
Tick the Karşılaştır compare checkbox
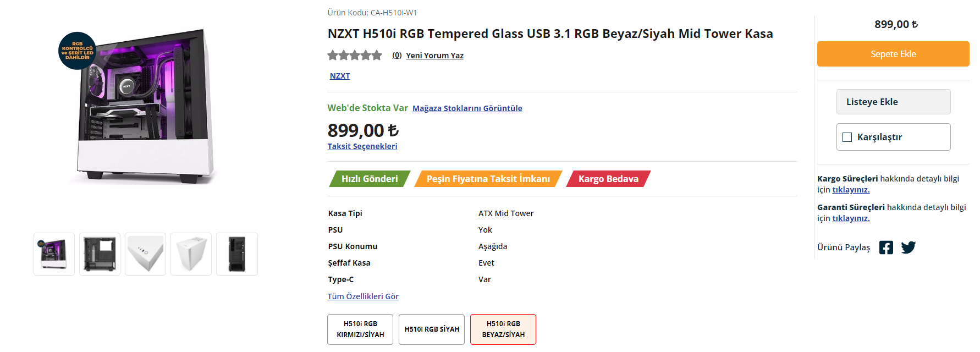(x=847, y=137)
